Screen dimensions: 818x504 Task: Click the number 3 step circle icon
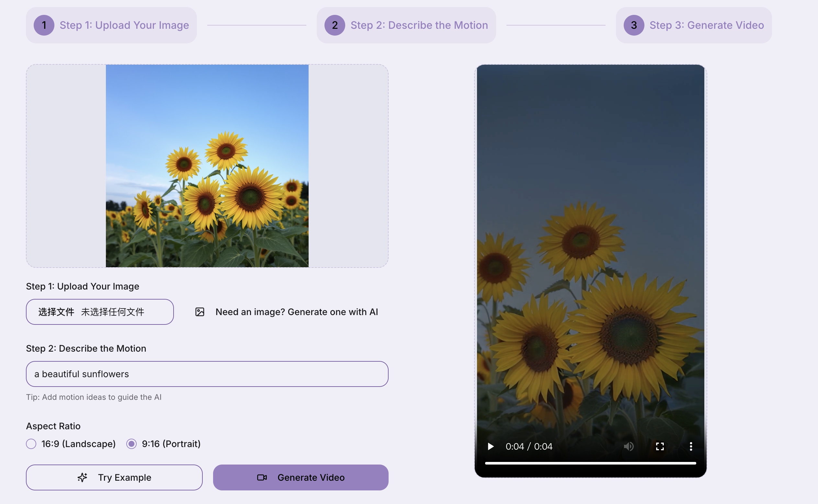633,25
